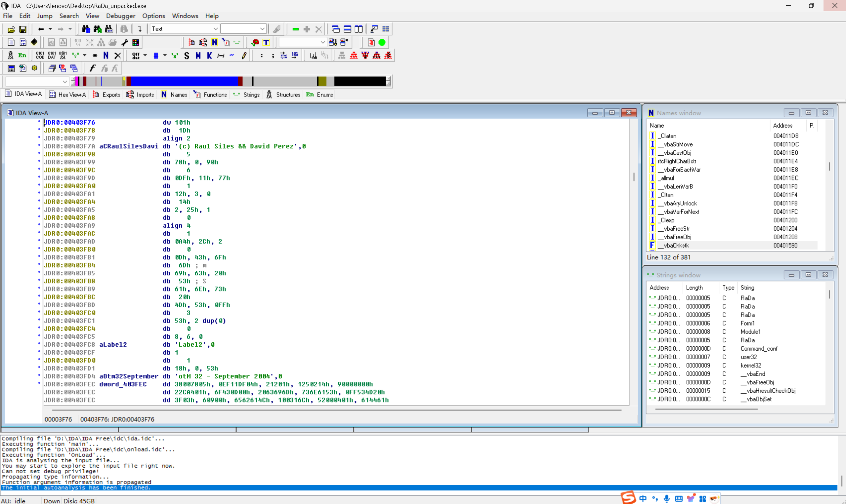Expand the Off dat offset dropdown arrow

(145, 56)
